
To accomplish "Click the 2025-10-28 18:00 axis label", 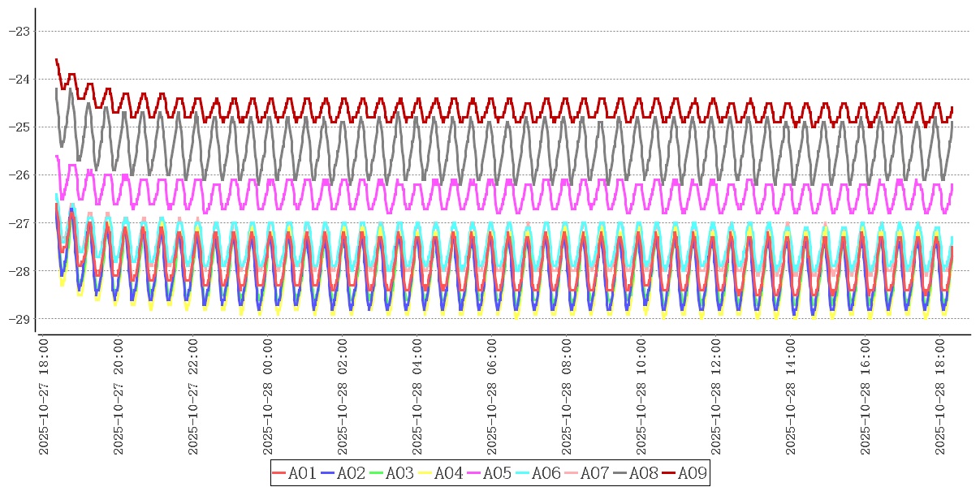I will pyautogui.click(x=941, y=397).
